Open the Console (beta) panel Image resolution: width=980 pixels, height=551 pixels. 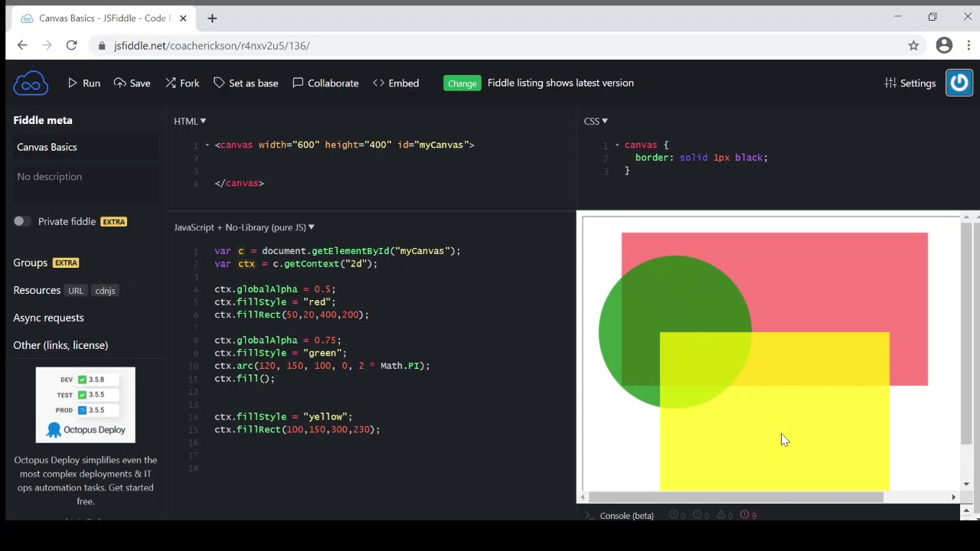coord(626,516)
